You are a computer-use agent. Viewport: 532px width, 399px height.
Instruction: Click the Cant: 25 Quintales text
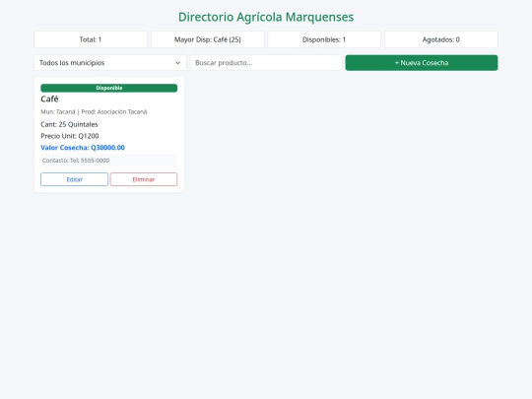pos(69,124)
